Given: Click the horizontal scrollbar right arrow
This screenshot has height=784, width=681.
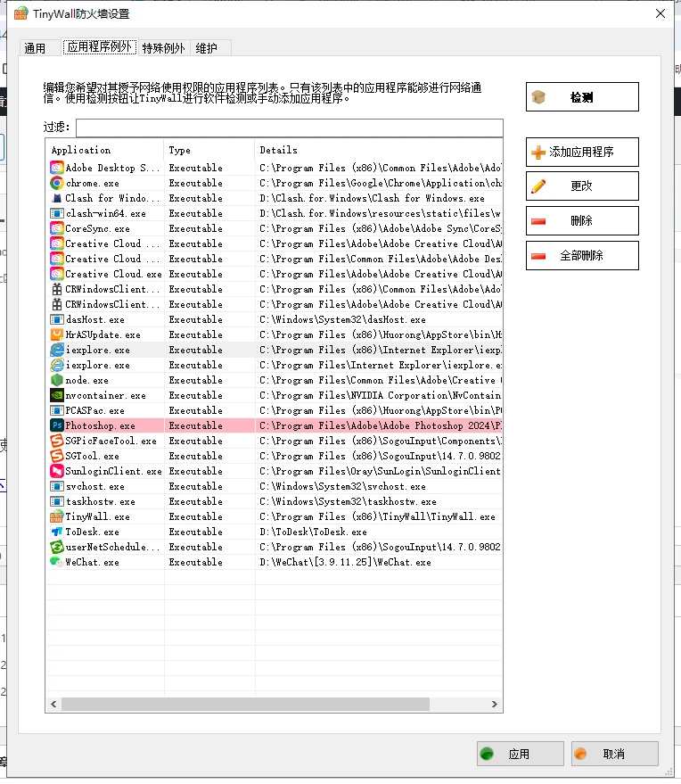Looking at the screenshot, I should pos(494,704).
